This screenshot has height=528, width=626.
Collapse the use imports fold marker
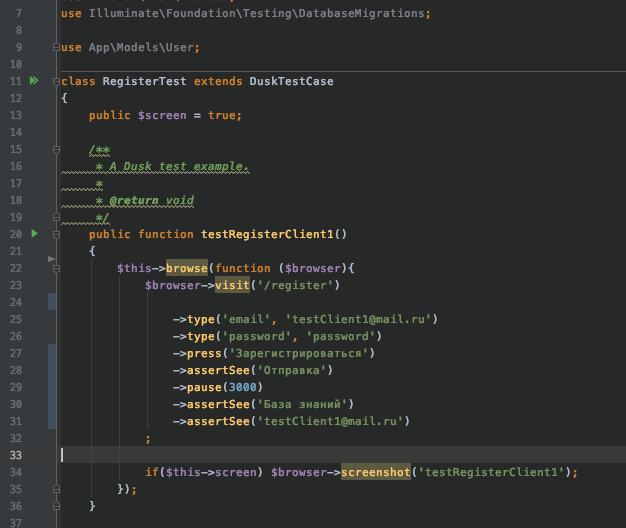56,47
